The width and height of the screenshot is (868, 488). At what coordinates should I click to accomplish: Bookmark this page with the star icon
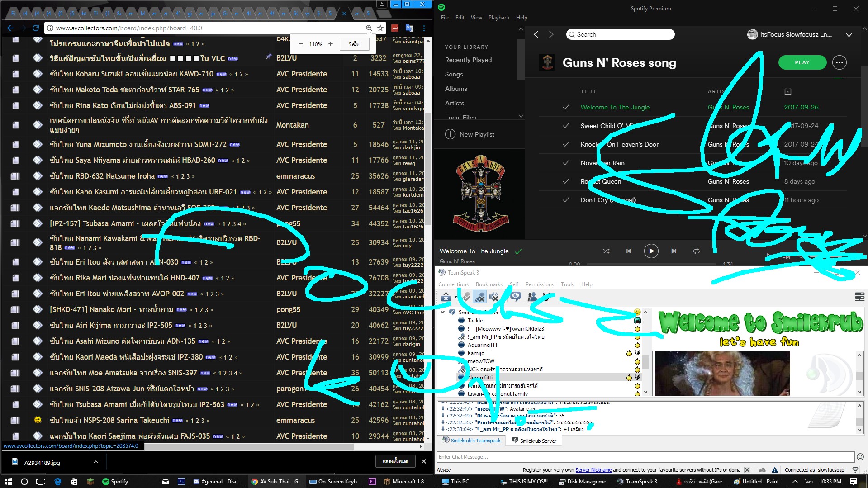click(x=380, y=28)
